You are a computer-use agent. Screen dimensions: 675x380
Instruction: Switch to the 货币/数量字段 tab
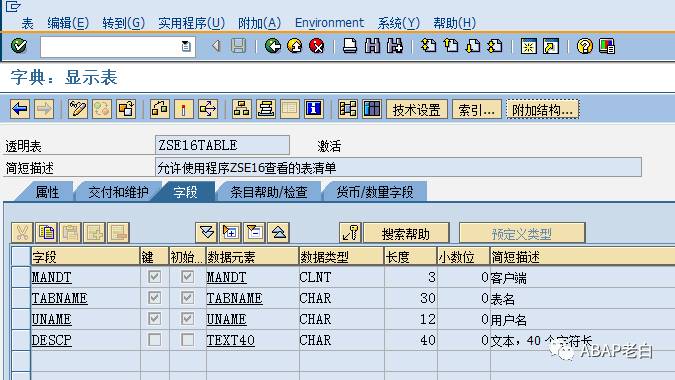[x=375, y=192]
